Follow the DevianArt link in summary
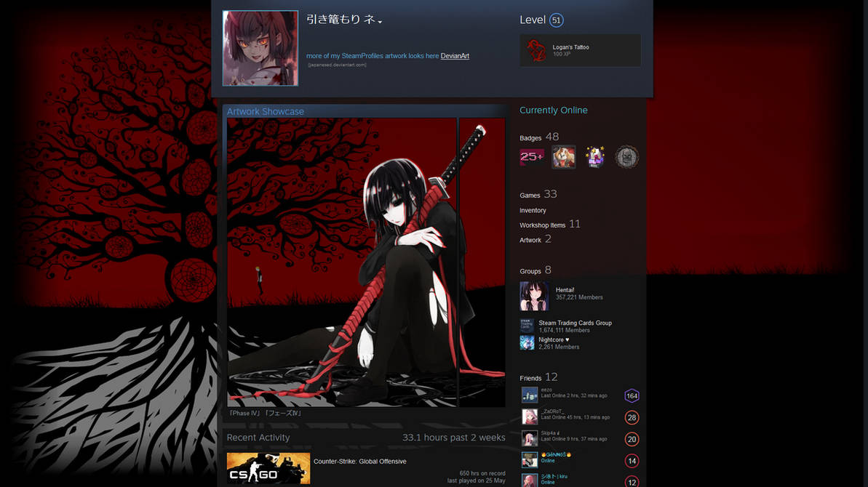The height and width of the screenshot is (487, 868). (455, 56)
